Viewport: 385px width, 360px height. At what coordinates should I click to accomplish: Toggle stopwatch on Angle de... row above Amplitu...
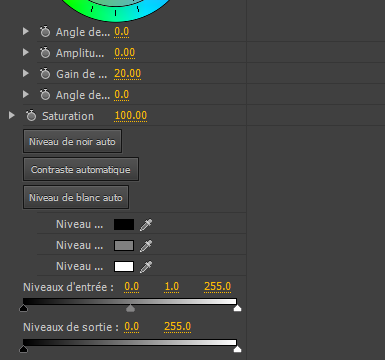(x=45, y=32)
